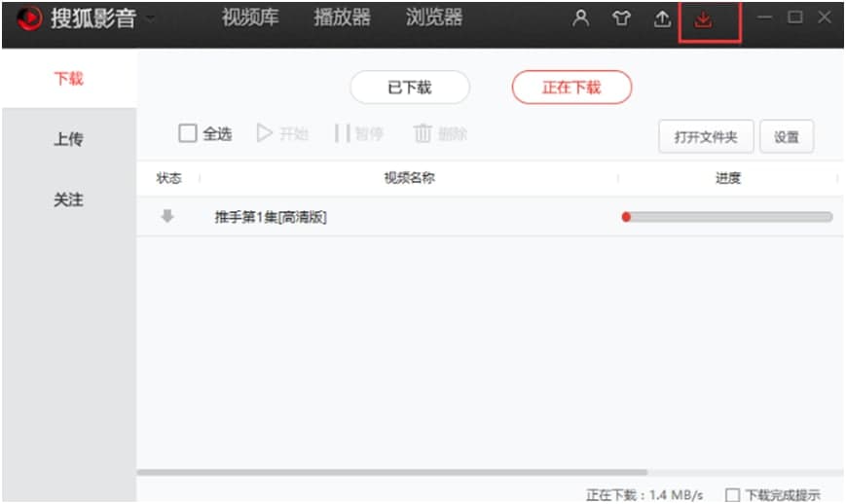Open download 设置 button
This screenshot has height=504, width=846.
787,137
